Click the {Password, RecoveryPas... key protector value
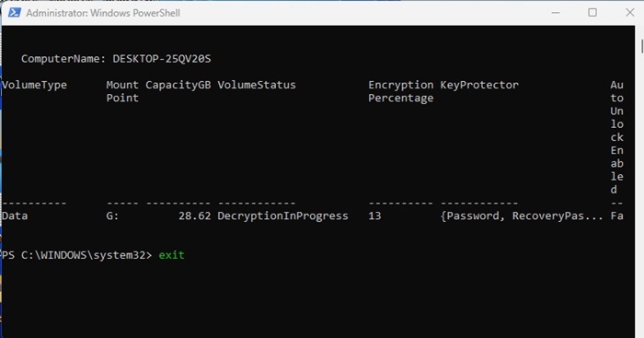Screen dimensions: 644x338 522,216
